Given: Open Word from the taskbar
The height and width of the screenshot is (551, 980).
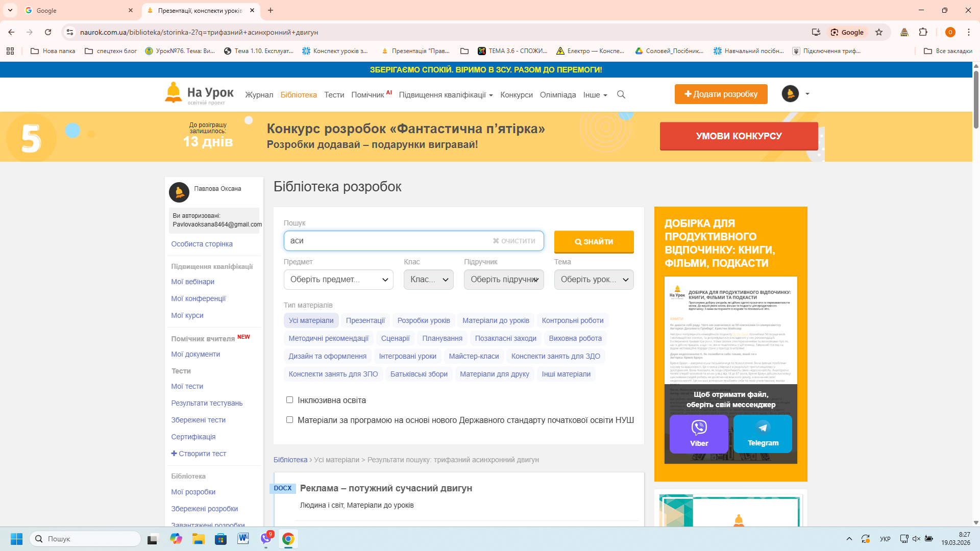Looking at the screenshot, I should (243, 539).
